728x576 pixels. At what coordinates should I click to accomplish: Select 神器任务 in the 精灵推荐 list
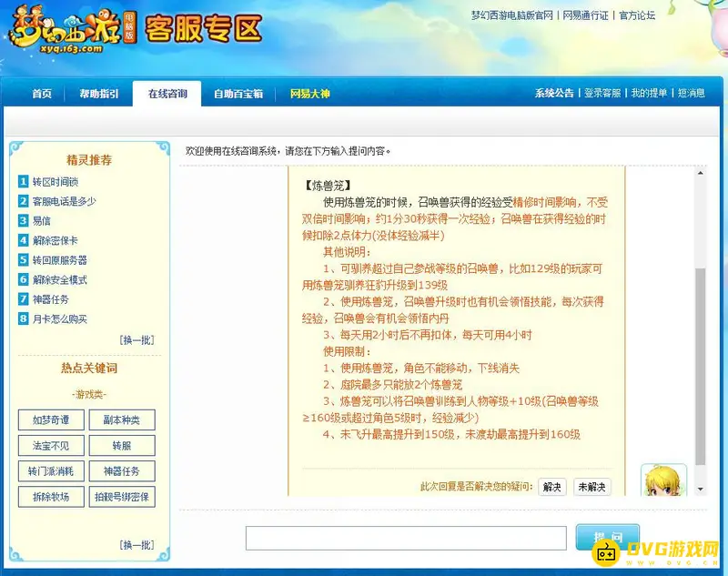[x=50, y=299]
